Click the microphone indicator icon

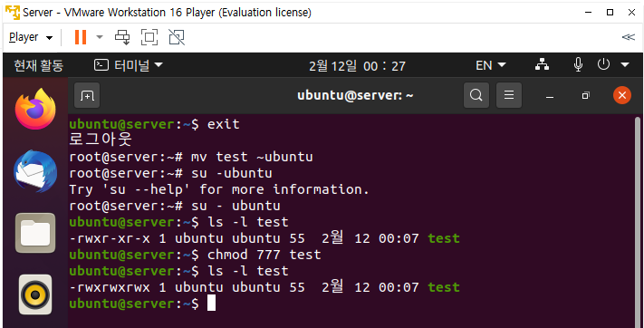pos(578,65)
